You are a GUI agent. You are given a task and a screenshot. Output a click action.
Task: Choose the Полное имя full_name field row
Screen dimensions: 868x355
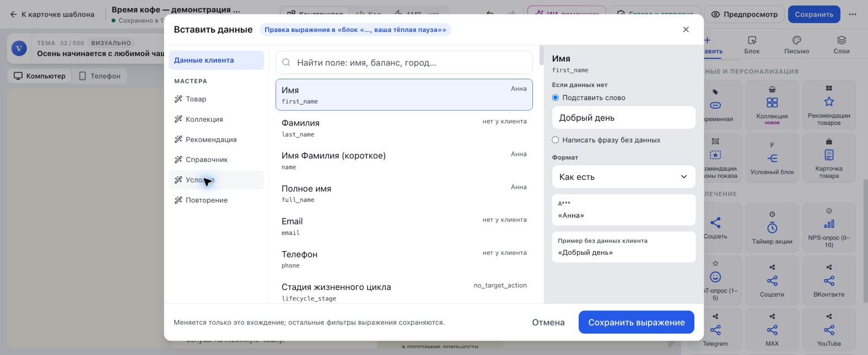click(x=404, y=193)
